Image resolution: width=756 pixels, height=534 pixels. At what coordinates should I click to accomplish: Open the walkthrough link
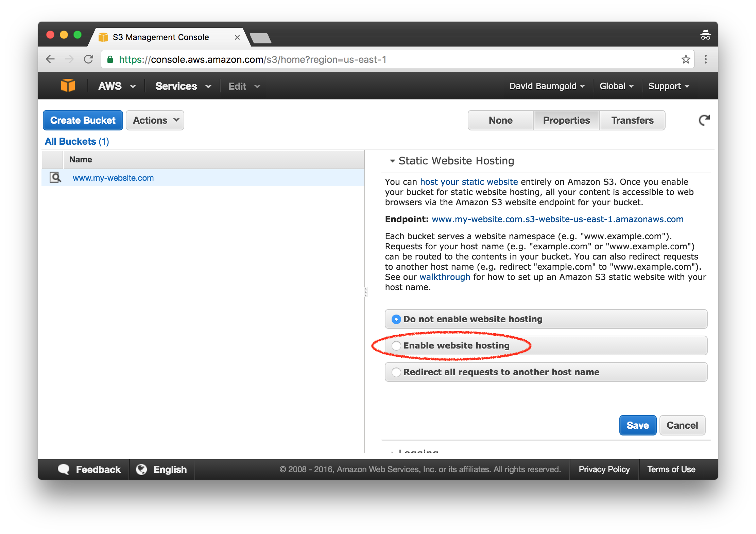pos(445,277)
